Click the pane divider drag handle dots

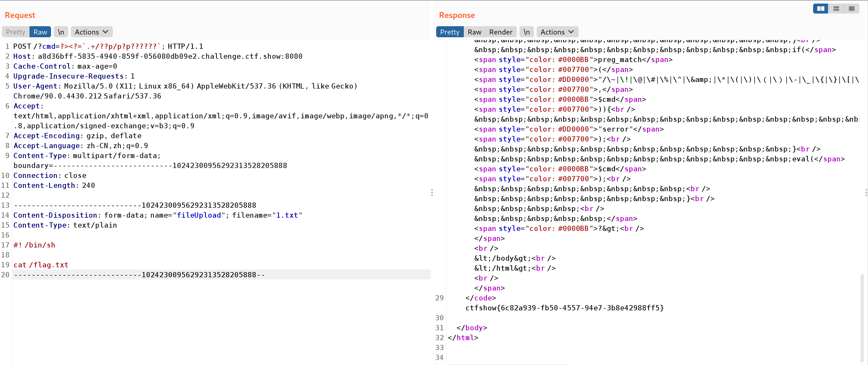[432, 193]
